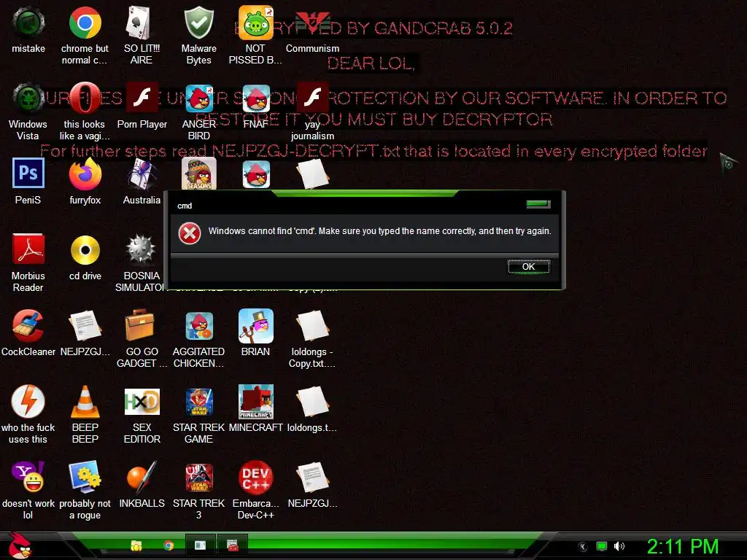The height and width of the screenshot is (560, 747).
Task: Launch the red Opera browser desktop icon
Action: click(x=85, y=112)
